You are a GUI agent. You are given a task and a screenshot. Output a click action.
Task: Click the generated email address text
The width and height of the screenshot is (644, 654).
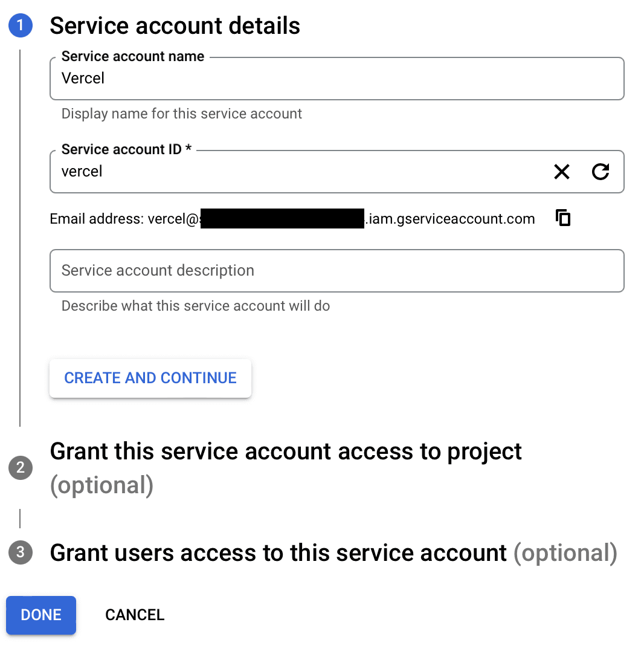(292, 219)
